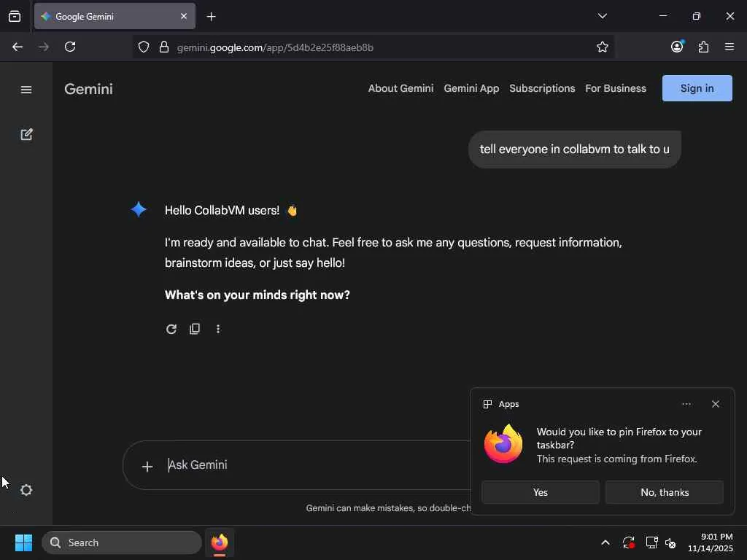Open the tracking protection shield icon

pos(144,47)
